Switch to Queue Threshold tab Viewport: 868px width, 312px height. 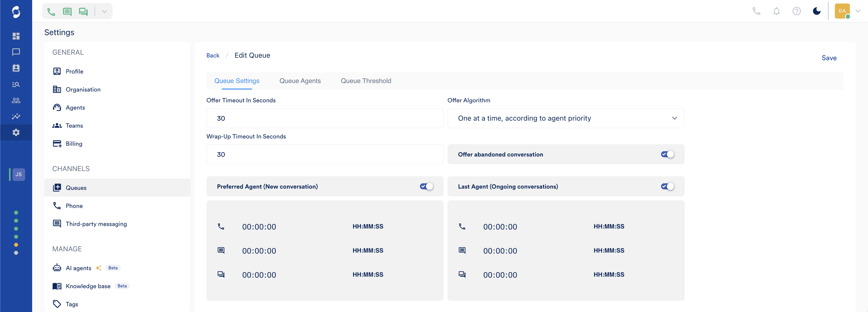point(366,81)
